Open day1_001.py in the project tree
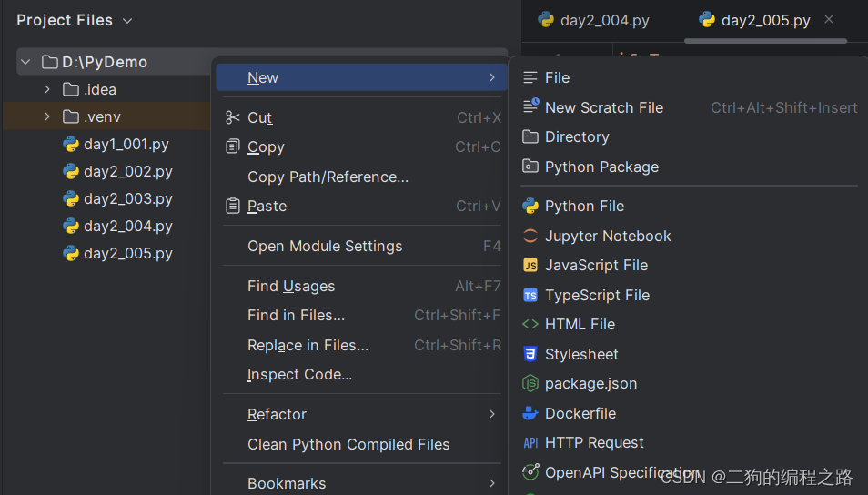The height and width of the screenshot is (495, 868). click(126, 144)
